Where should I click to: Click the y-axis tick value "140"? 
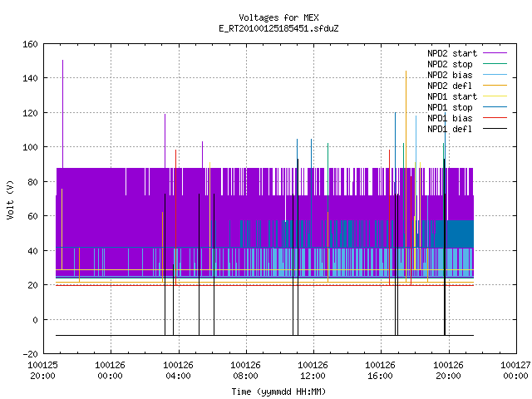click(x=30, y=78)
